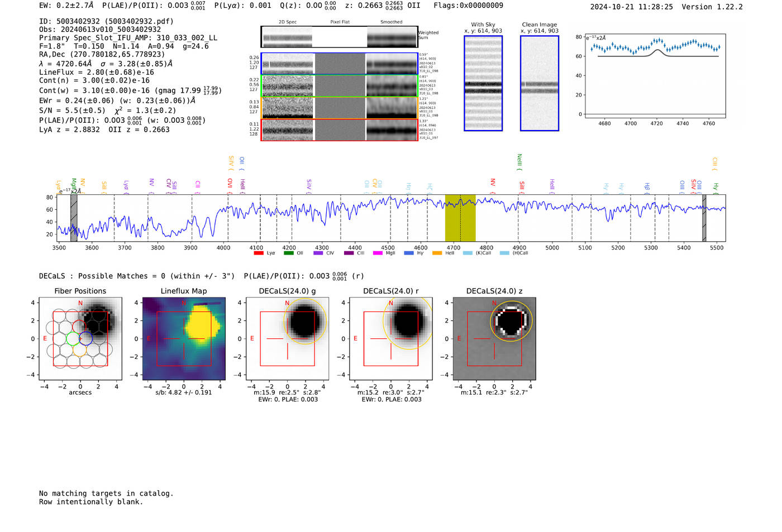Screen dimensions: 782x532
Task: Open the blue-bordered 2D spectrum row
Action: [340, 64]
